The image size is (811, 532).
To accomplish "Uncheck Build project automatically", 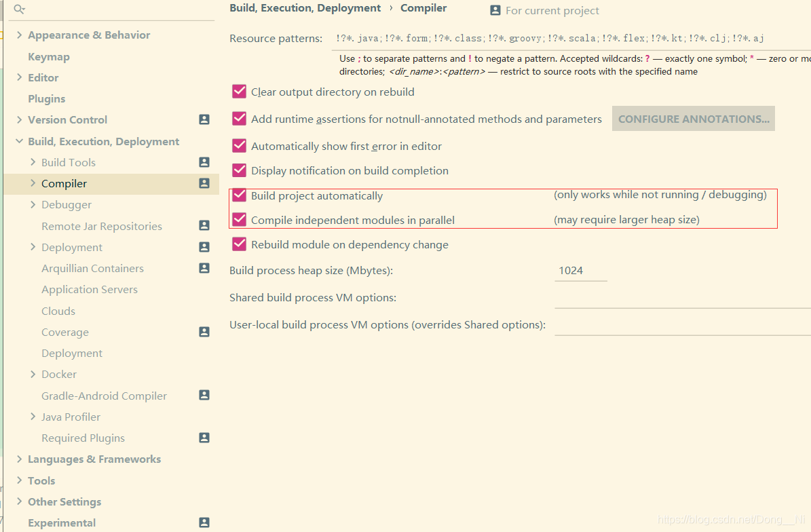I will pos(239,195).
